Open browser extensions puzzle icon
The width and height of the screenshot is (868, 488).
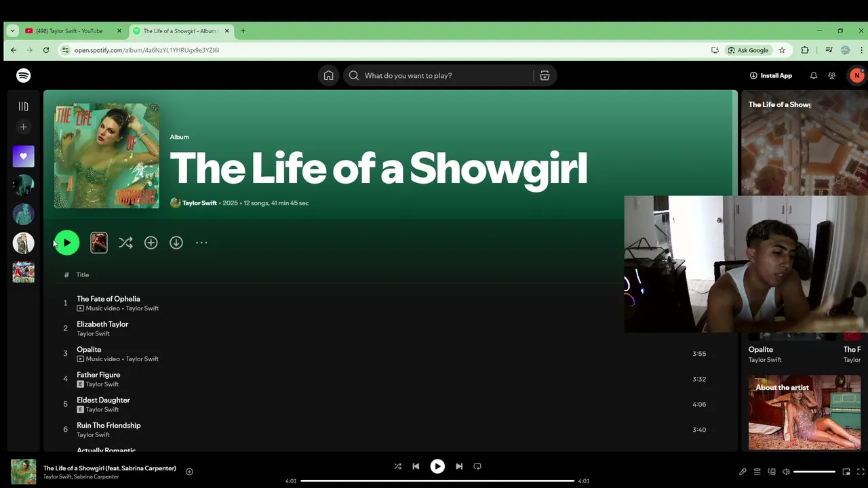(805, 50)
